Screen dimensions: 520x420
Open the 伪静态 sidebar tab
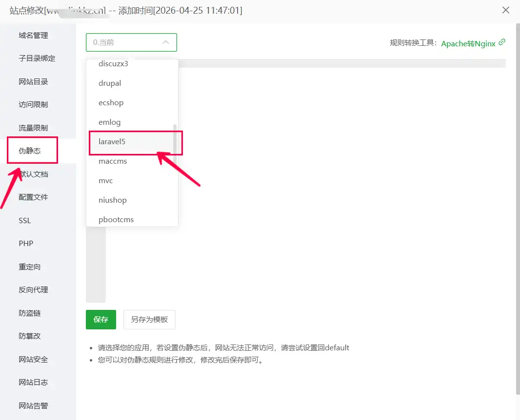click(x=30, y=151)
